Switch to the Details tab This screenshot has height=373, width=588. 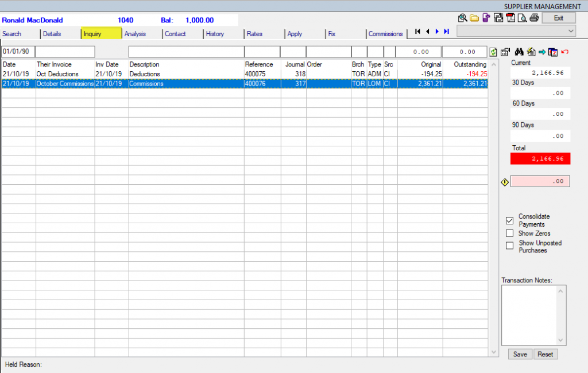point(52,34)
